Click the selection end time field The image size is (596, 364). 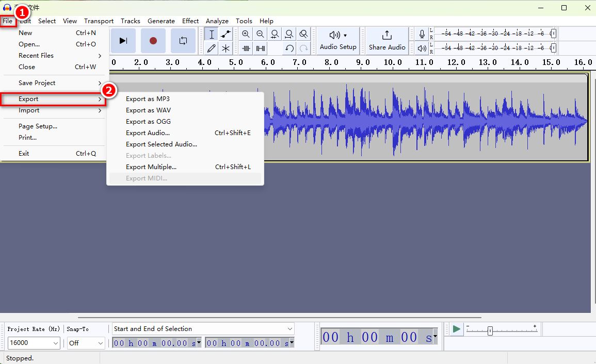point(249,343)
